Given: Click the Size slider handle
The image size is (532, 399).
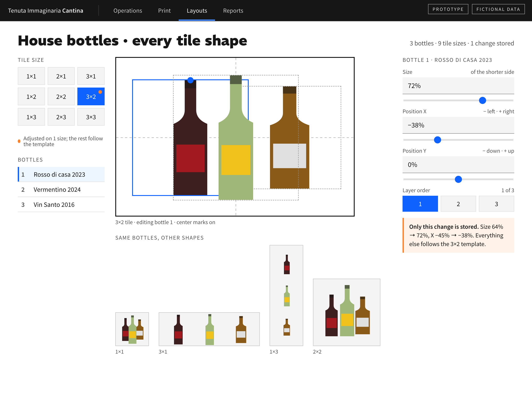Looking at the screenshot, I should (482, 100).
